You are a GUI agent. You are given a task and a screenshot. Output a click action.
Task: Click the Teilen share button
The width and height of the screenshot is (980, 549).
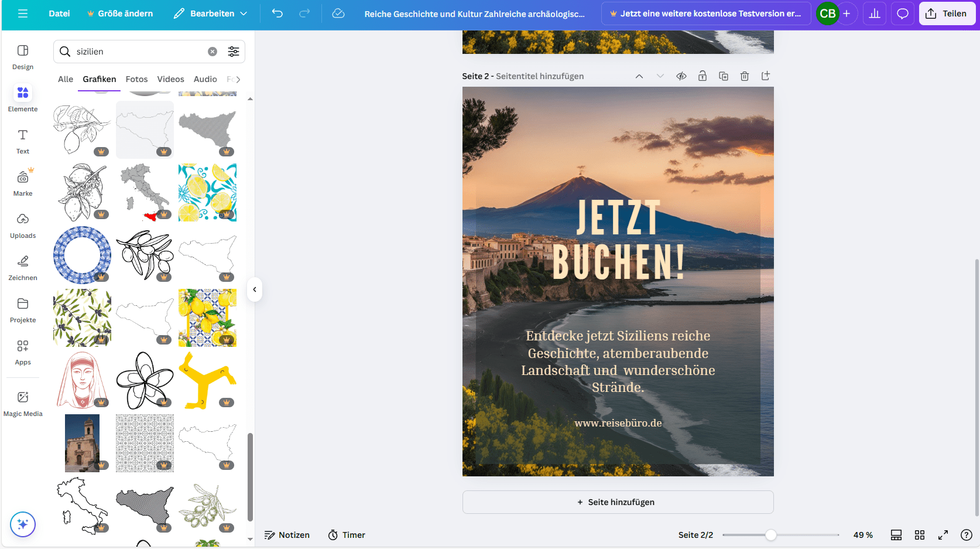tap(947, 13)
